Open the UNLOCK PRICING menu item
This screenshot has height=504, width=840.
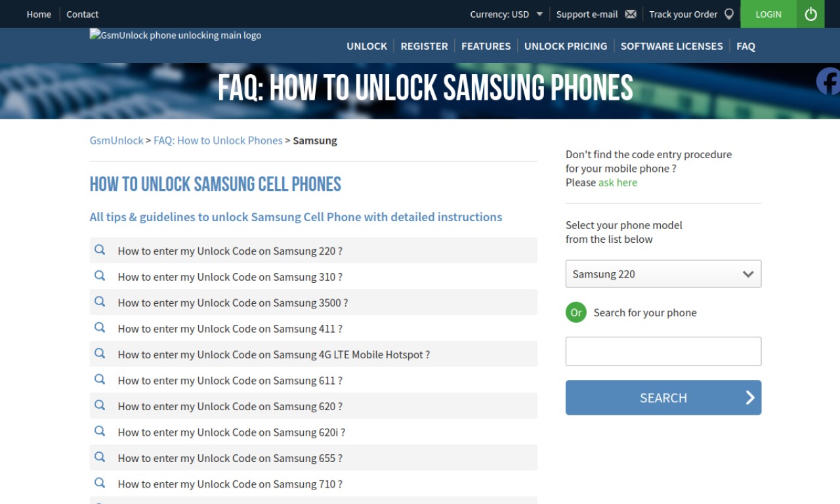[566, 46]
